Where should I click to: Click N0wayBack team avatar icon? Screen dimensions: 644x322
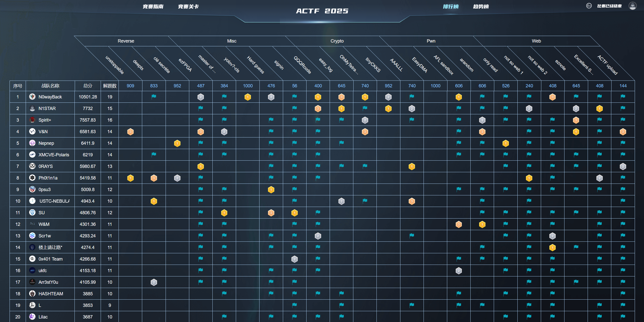(32, 97)
